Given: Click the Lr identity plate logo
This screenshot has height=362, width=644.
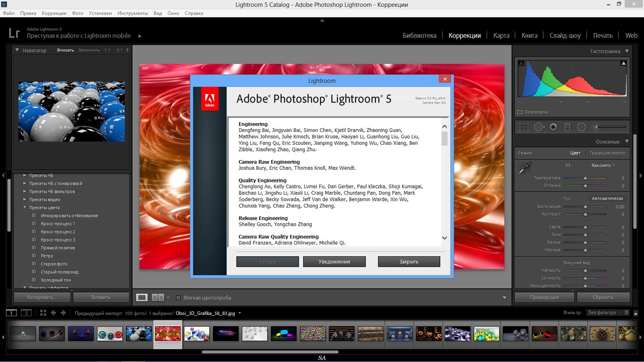Looking at the screenshot, I should click(x=14, y=33).
